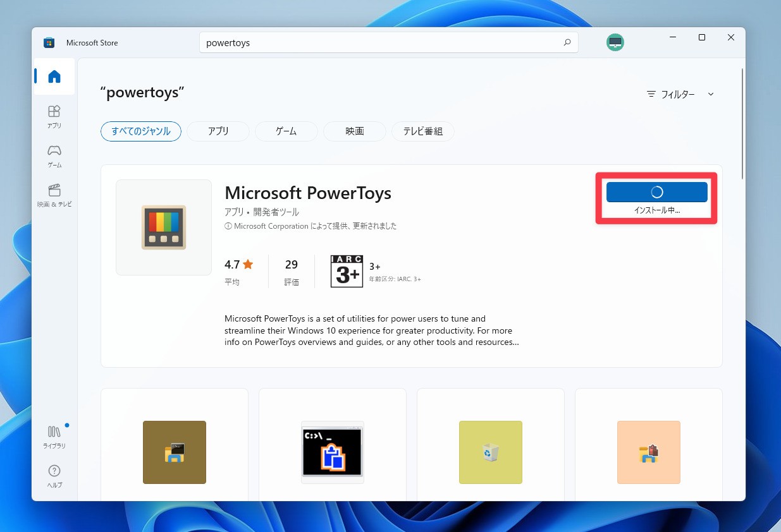Maximize the Microsoft Store window
The image size is (781, 532).
point(702,37)
